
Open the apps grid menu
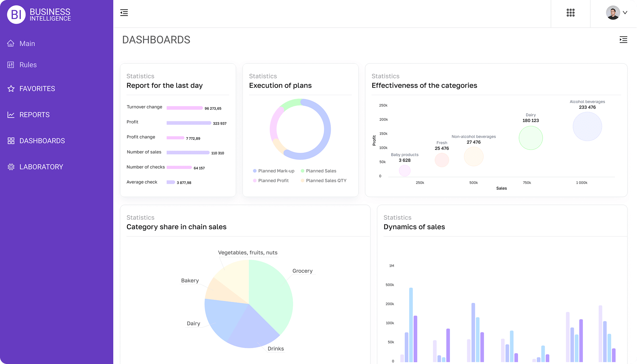point(570,13)
